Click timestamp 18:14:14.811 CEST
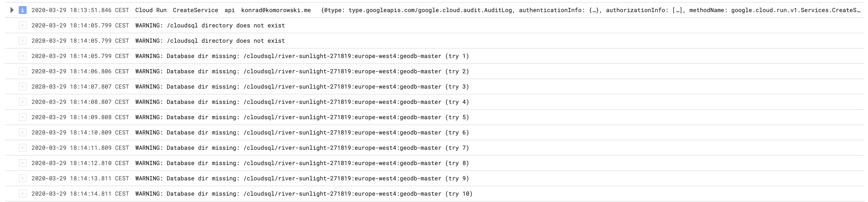This screenshot has height=202, width=868. 80,194
